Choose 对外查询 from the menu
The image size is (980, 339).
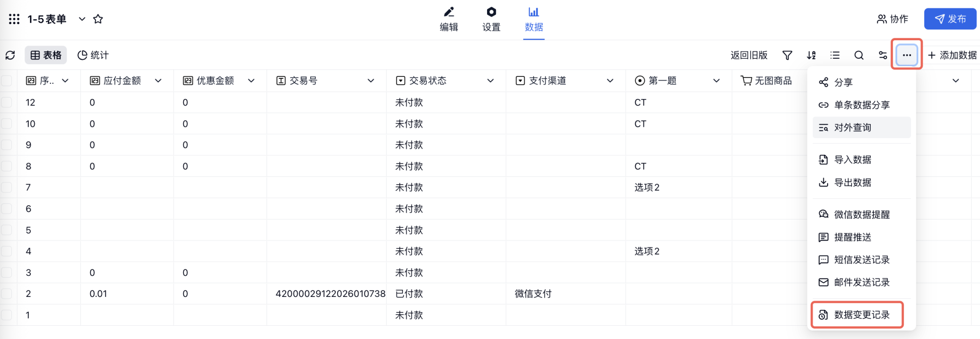(861, 127)
